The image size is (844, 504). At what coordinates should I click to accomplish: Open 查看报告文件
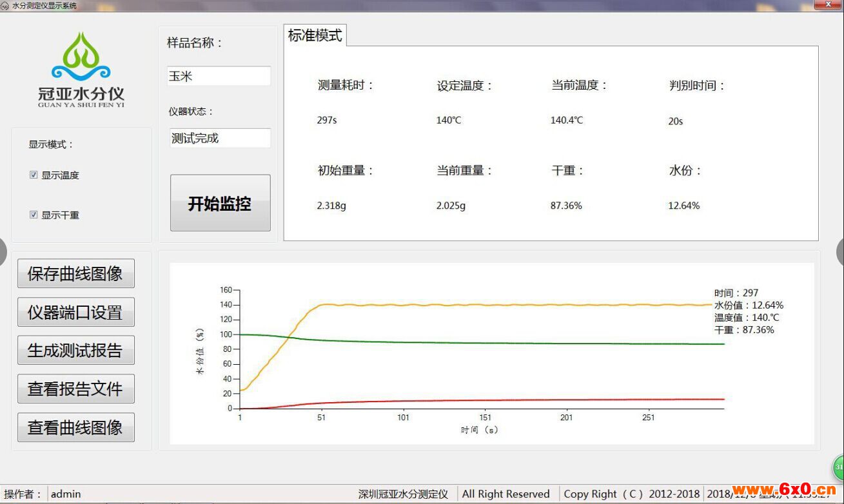(x=75, y=389)
